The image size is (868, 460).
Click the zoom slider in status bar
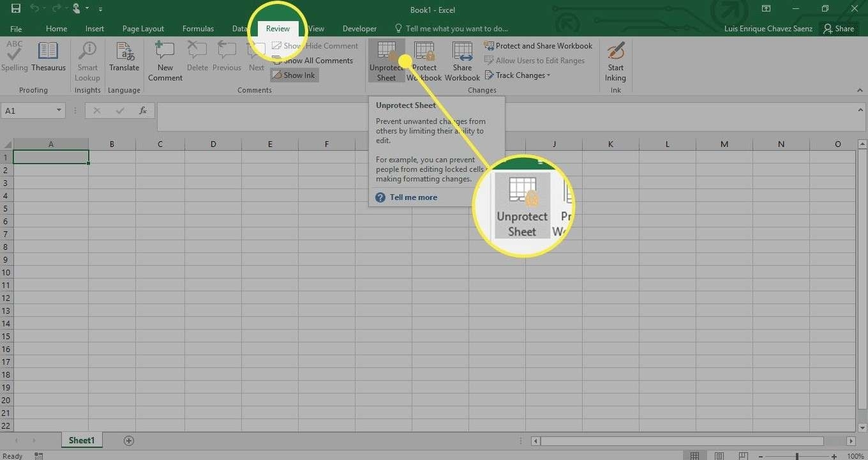point(797,456)
